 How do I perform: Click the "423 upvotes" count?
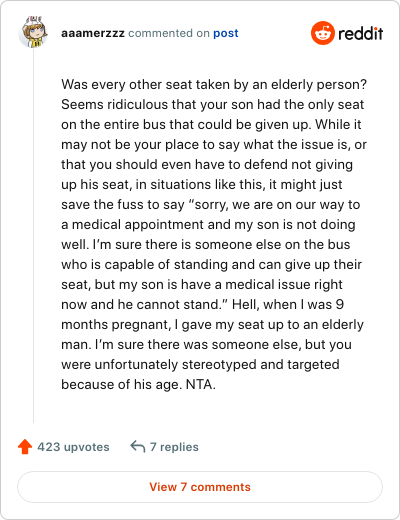coord(73,447)
